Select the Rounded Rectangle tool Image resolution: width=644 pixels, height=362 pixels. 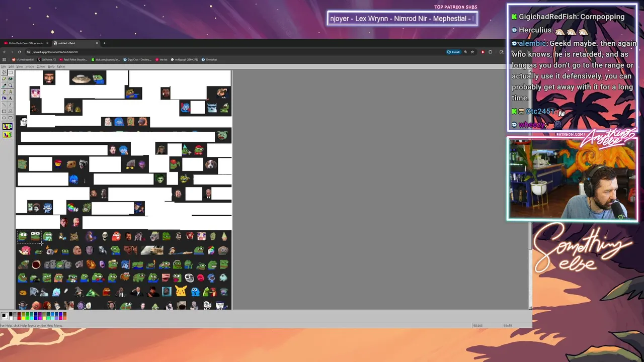(x=11, y=118)
